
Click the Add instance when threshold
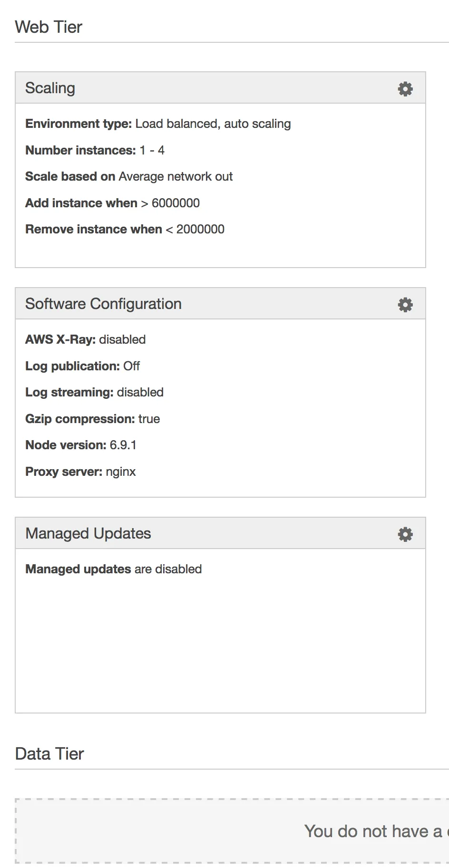175,203
